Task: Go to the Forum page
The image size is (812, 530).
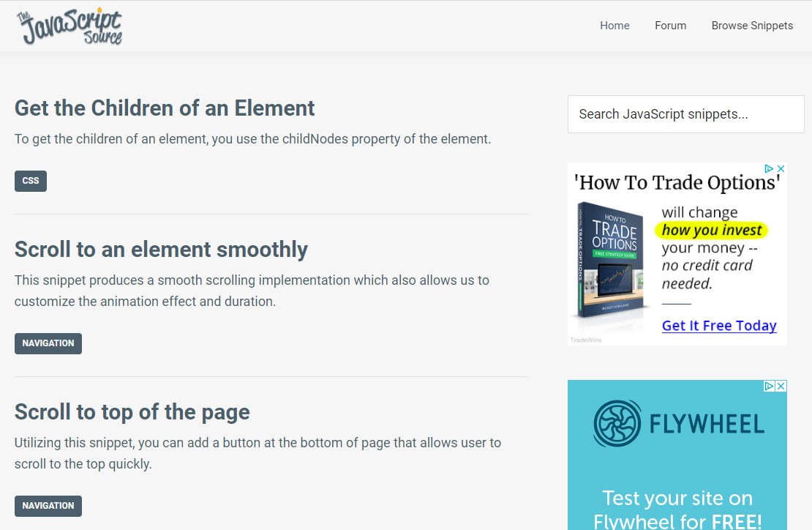Action: click(670, 26)
